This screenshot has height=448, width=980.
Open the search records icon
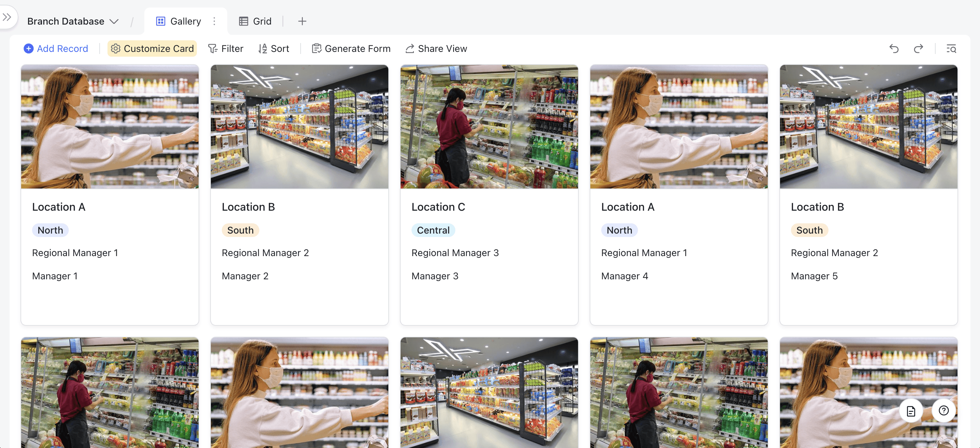click(951, 49)
